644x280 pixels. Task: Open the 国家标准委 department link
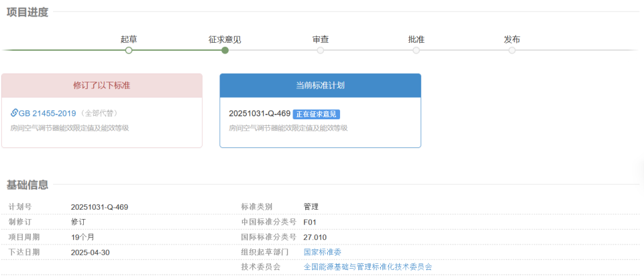coord(323,252)
